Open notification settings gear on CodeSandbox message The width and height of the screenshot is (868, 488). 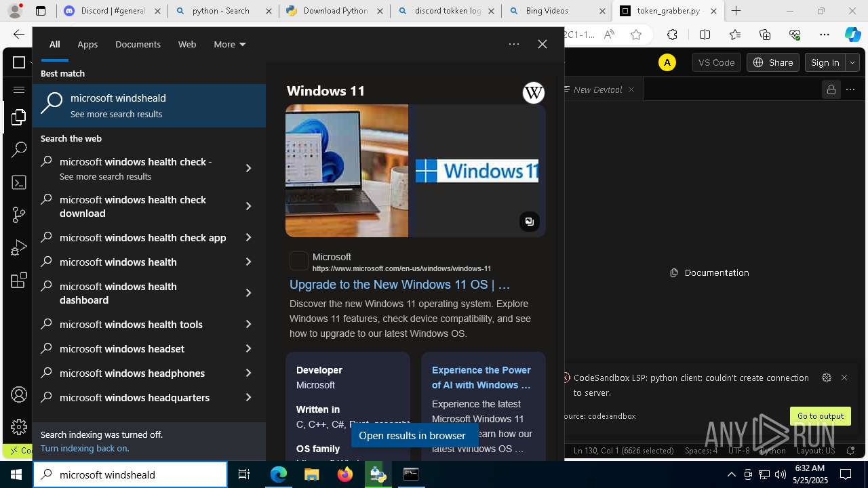coord(826,378)
